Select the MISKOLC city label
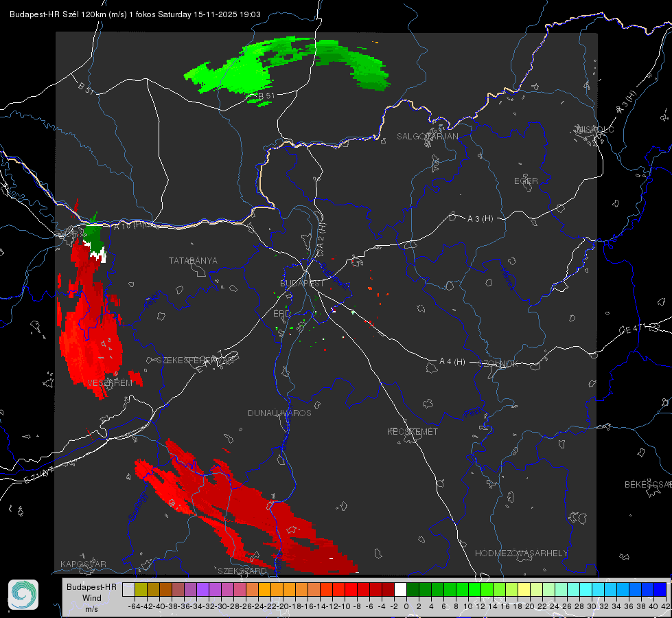The width and height of the screenshot is (672, 618). (595, 129)
